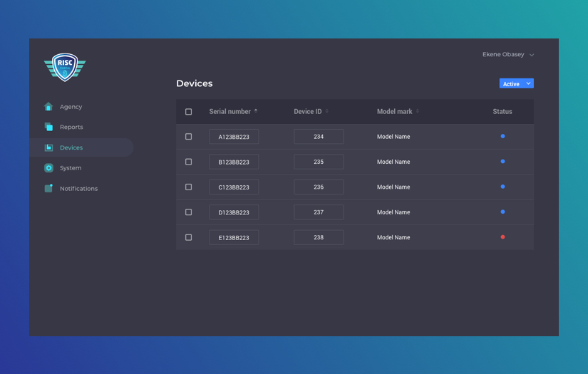Click Model Name in the D123BB223 row
588x374 pixels.
click(x=393, y=212)
